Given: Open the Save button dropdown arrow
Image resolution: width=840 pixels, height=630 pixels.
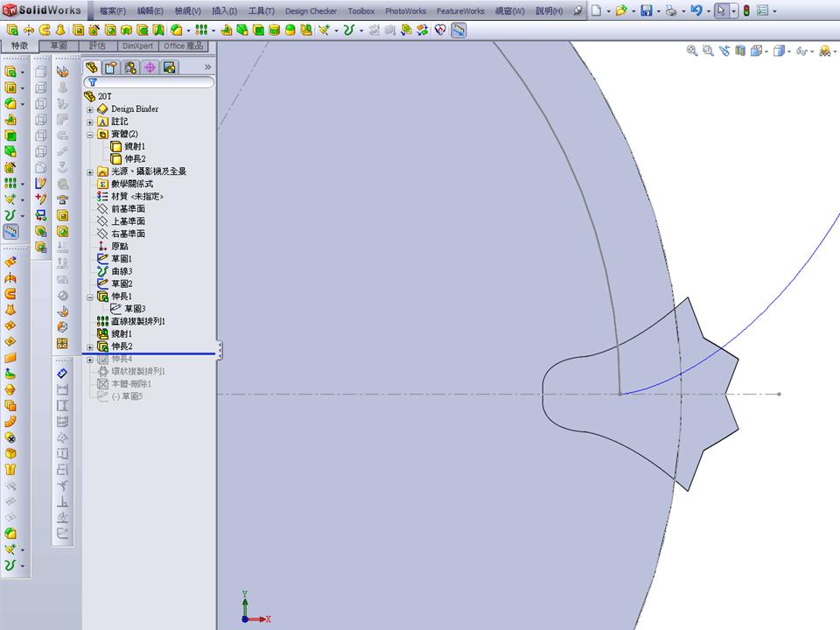Looking at the screenshot, I should click(x=658, y=10).
